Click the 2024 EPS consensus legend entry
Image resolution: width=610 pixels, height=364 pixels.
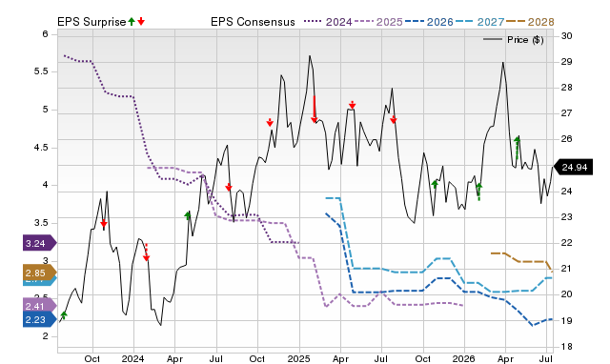328,22
